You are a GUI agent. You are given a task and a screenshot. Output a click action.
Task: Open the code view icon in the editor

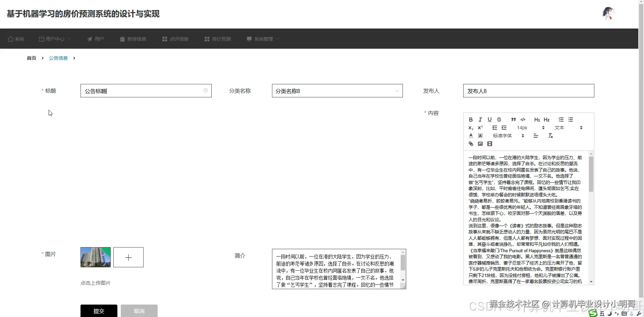point(523,120)
